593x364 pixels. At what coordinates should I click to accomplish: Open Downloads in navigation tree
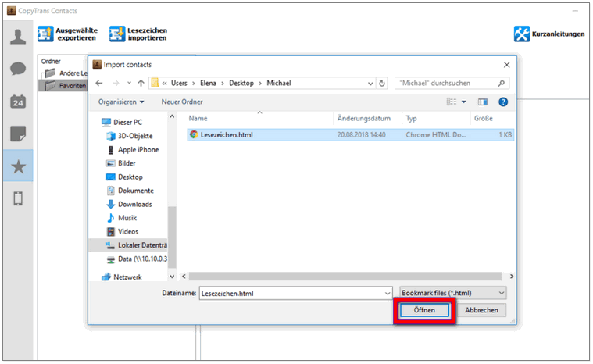[x=130, y=204]
